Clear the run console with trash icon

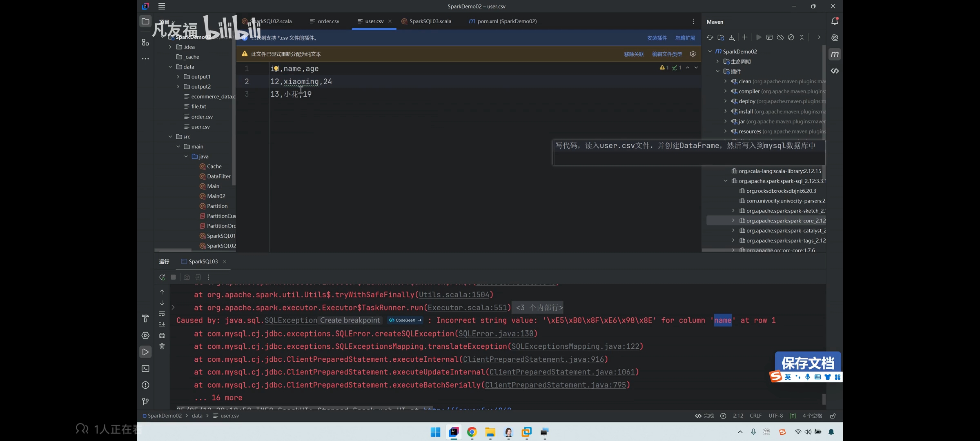(162, 346)
